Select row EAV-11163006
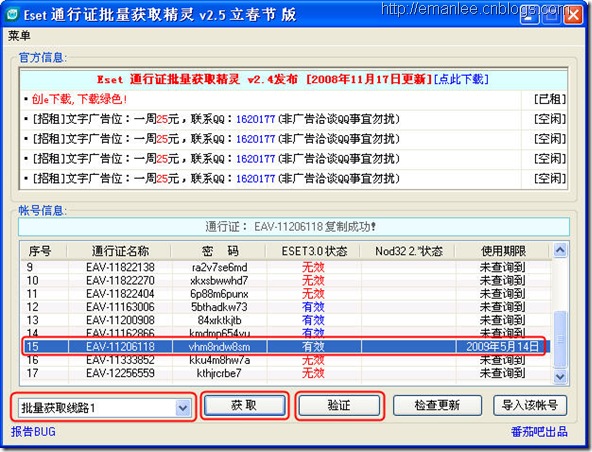Screen dimensions: 592x452 click(286, 307)
